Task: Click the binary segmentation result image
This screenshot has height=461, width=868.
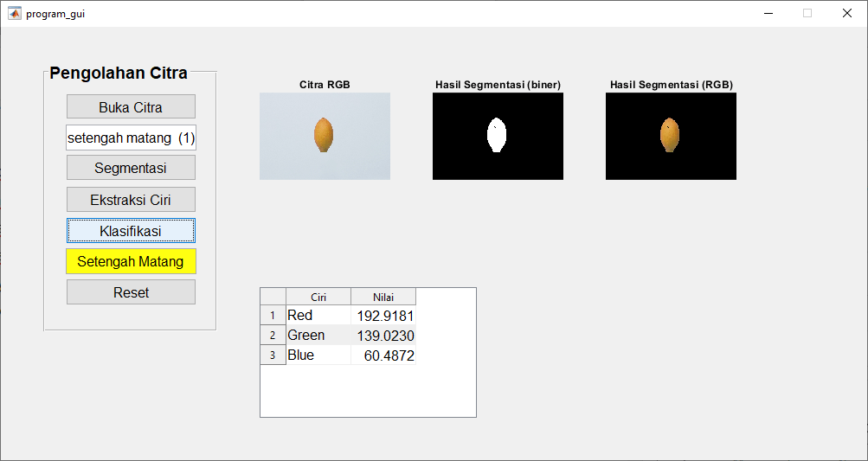Action: 498,136
